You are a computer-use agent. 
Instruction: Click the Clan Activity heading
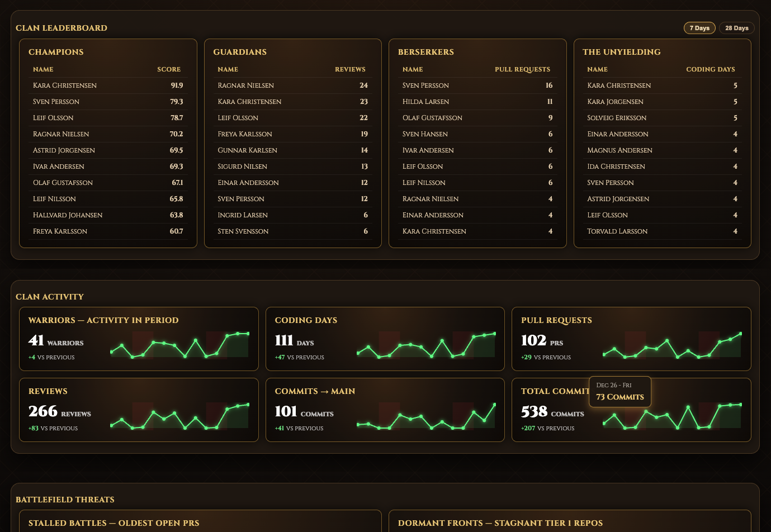[50, 297]
